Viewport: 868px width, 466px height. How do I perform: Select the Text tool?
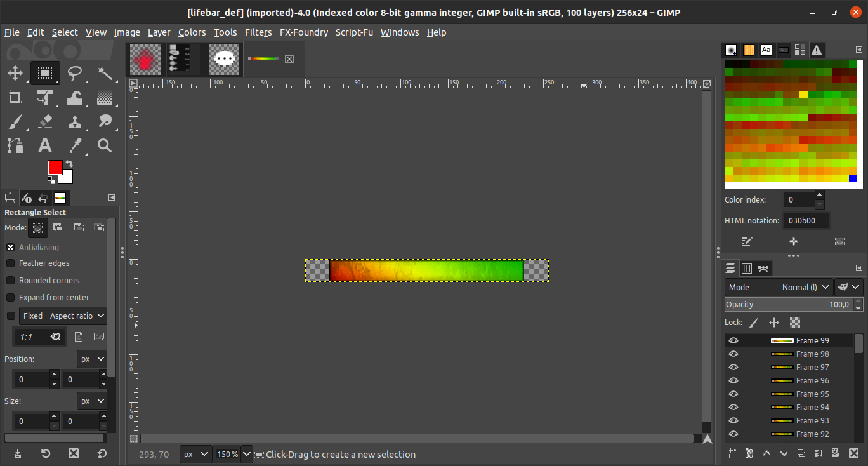click(x=45, y=145)
